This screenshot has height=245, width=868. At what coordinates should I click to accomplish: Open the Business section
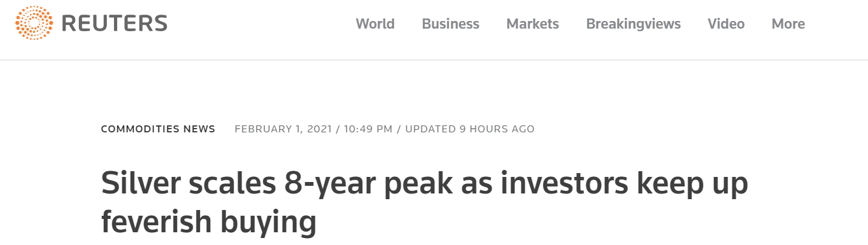[x=450, y=24]
